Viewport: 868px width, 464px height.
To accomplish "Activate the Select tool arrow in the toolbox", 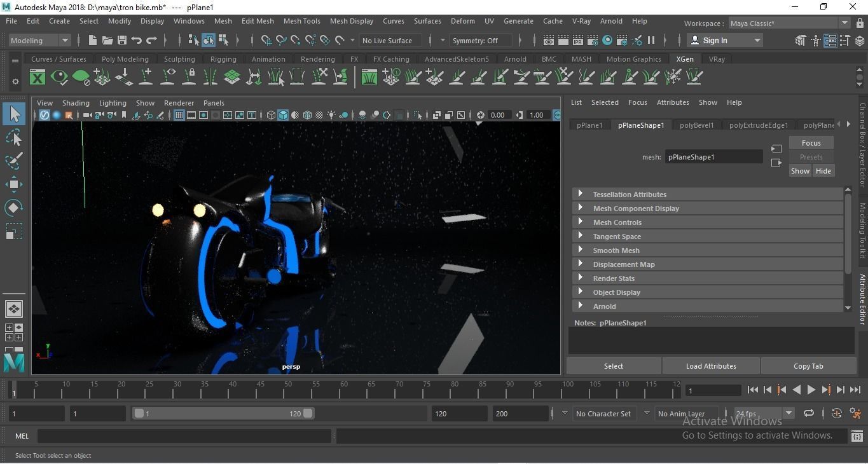I will (x=14, y=114).
